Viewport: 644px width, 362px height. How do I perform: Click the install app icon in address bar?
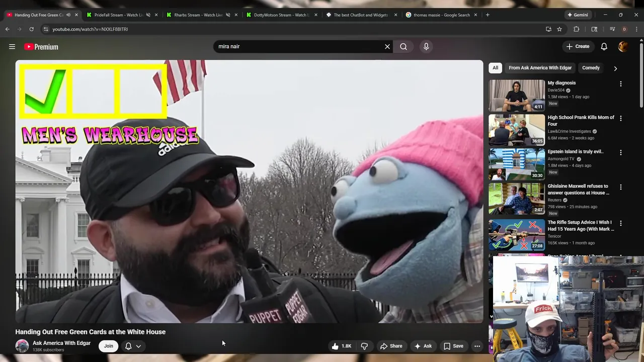[x=548, y=29]
